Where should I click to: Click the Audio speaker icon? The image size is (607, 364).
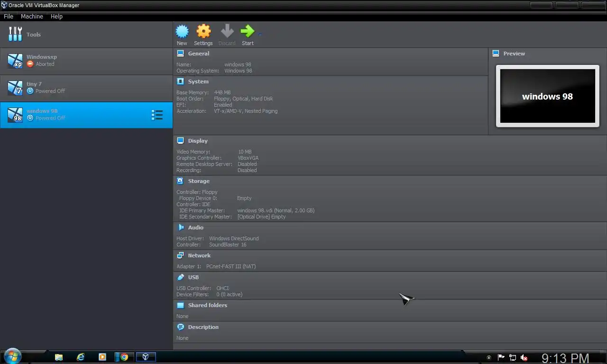[x=180, y=227]
